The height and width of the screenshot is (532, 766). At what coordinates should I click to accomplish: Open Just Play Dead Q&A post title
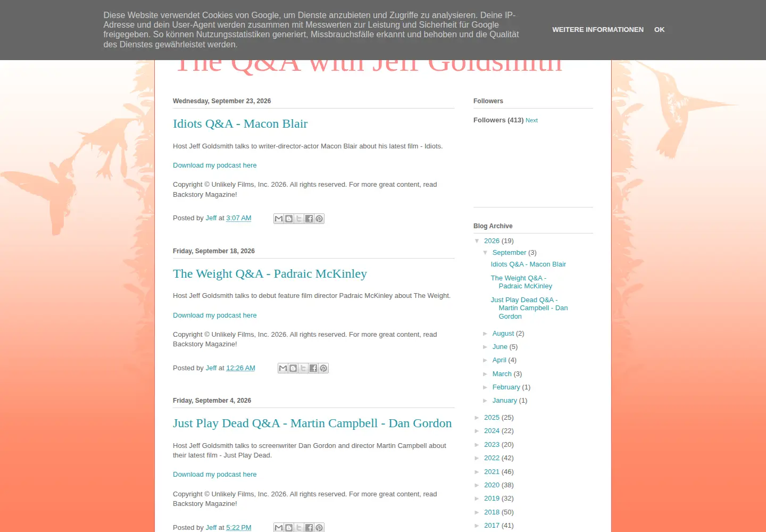point(312,423)
